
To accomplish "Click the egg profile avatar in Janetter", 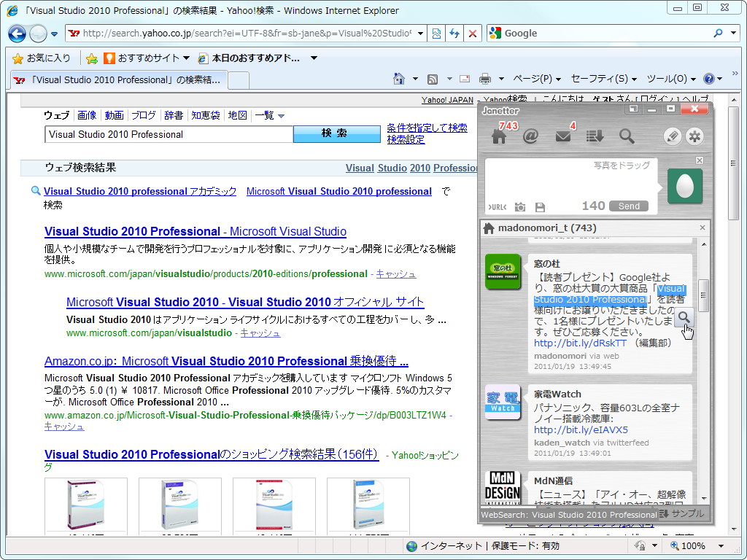I will pos(684,186).
